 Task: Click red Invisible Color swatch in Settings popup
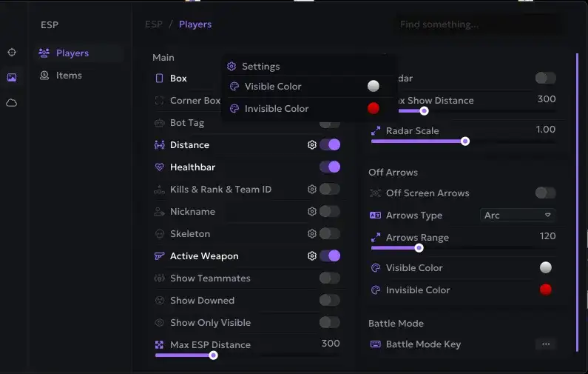tap(374, 109)
